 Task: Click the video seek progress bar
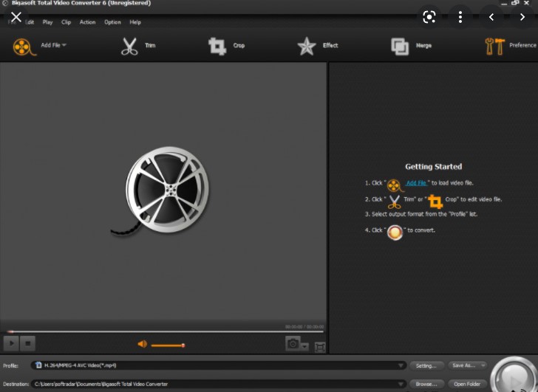[166, 331]
